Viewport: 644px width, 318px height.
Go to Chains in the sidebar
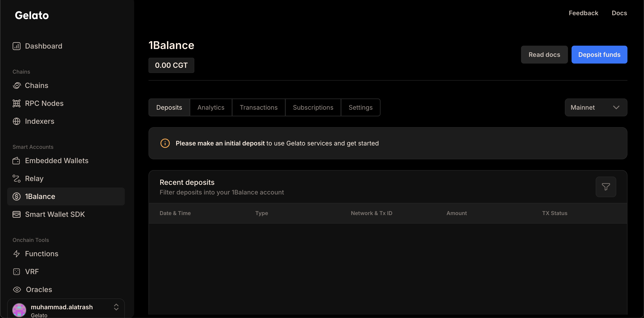click(66, 85)
